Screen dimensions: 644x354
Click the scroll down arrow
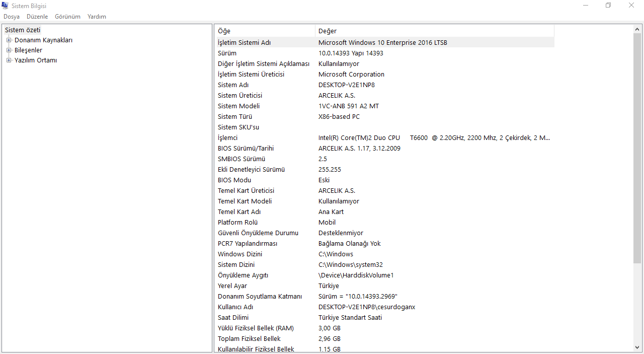637,347
